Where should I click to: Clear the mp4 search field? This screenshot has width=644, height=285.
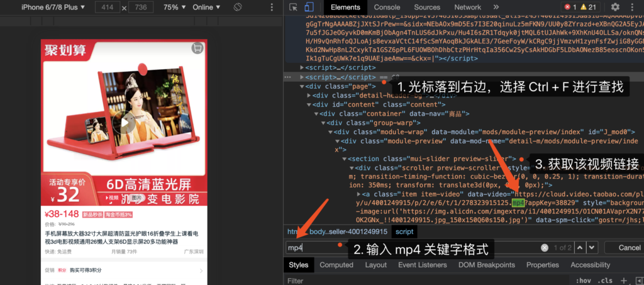[x=545, y=248]
